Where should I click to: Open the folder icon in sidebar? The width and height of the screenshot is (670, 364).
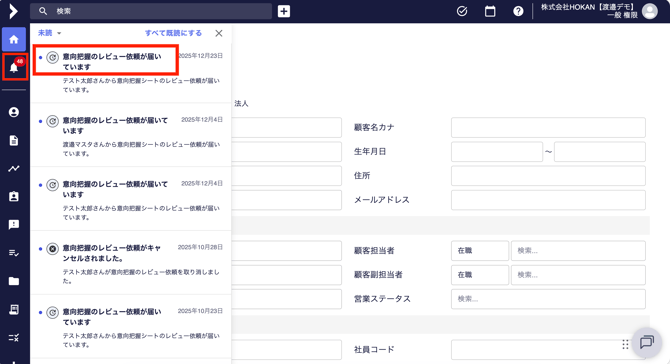[x=14, y=281]
